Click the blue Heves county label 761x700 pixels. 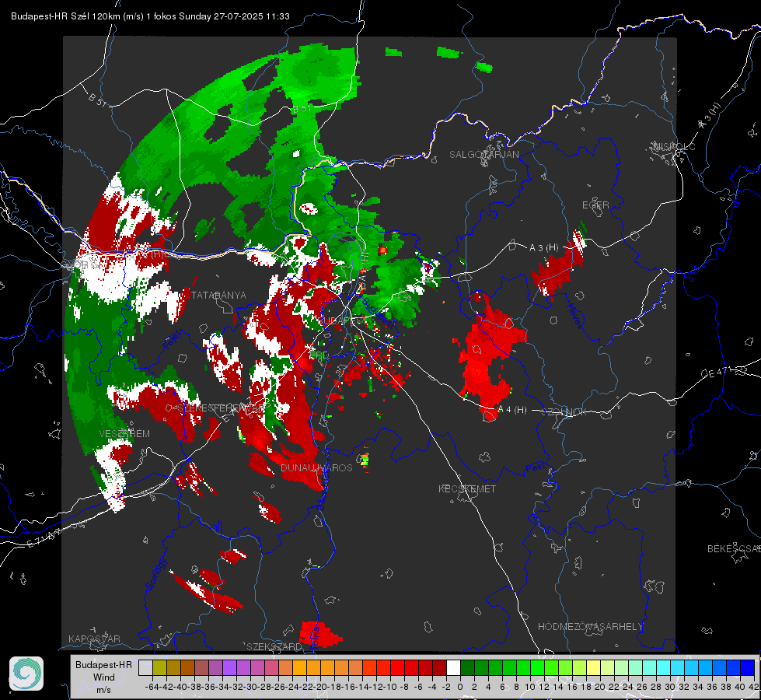click(x=574, y=316)
